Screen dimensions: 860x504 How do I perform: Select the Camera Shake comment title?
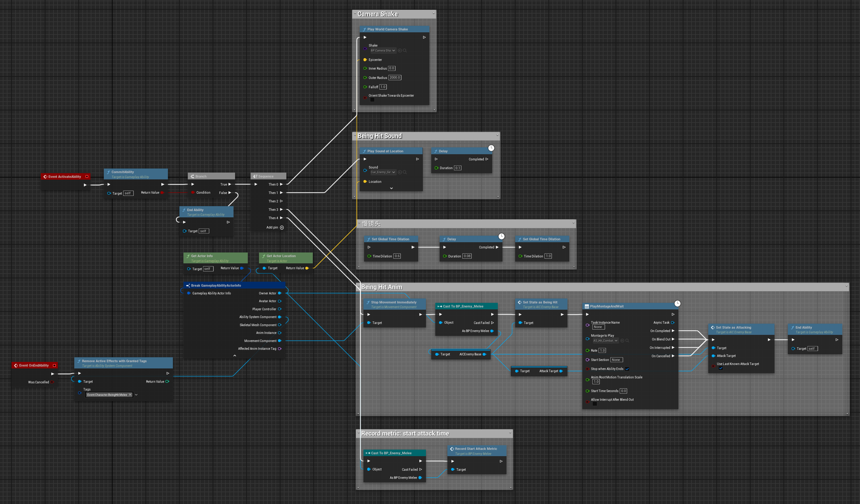tap(378, 14)
